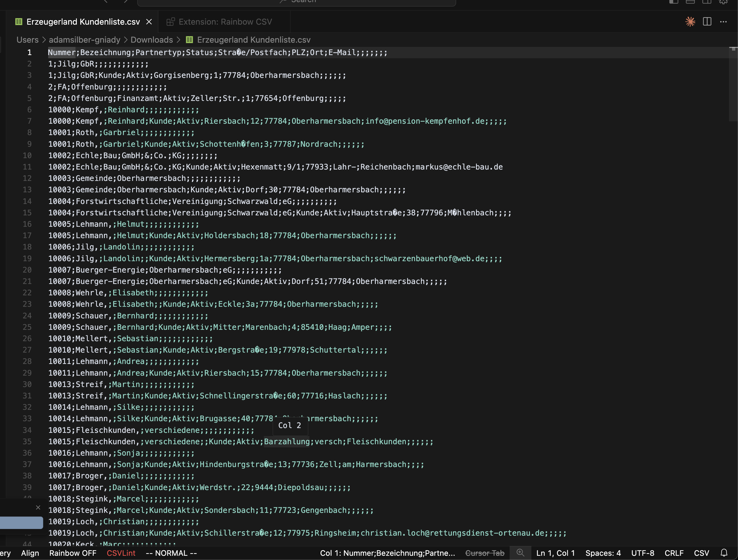Close the Erzeugerland Kundenliste.csv tab
Screen dimensions: 738x560
(x=149, y=22)
